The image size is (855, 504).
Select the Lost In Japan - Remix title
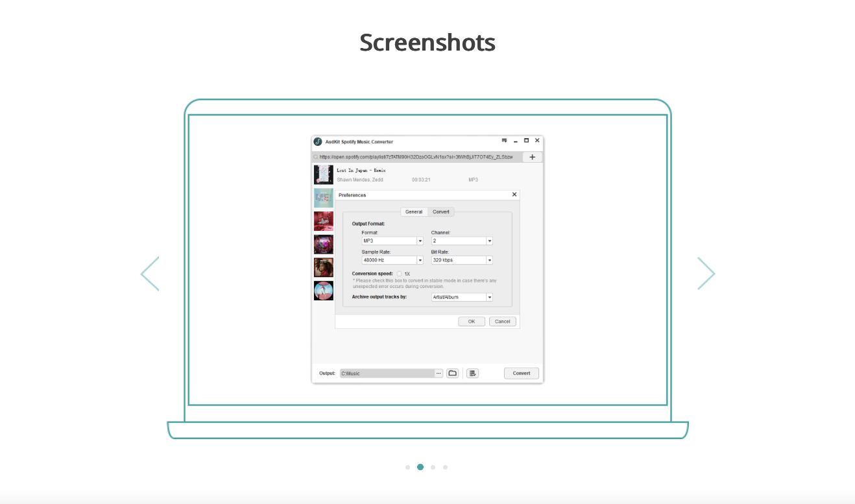point(361,171)
